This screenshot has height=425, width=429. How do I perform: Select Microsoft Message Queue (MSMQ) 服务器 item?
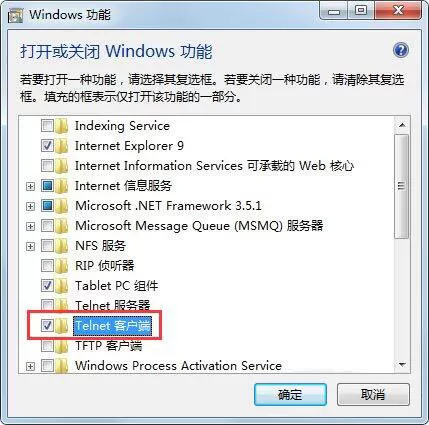199,226
